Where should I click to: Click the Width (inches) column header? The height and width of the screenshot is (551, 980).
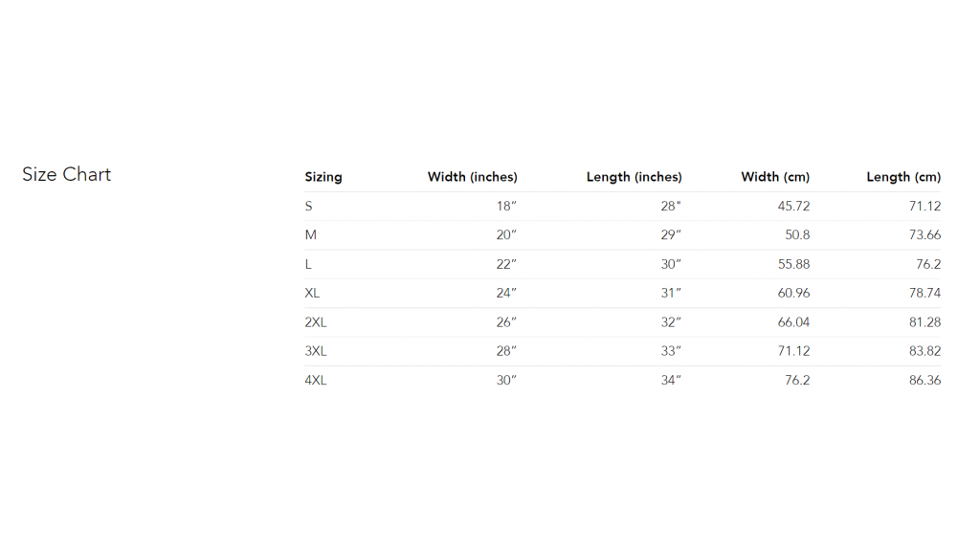click(473, 177)
